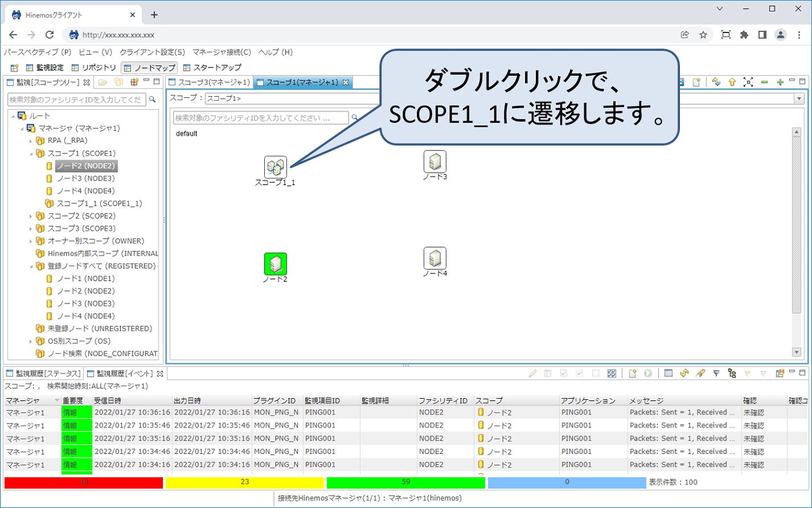
Task: Switch to the 監視履歴[ステータス] tab
Action: click(43, 374)
